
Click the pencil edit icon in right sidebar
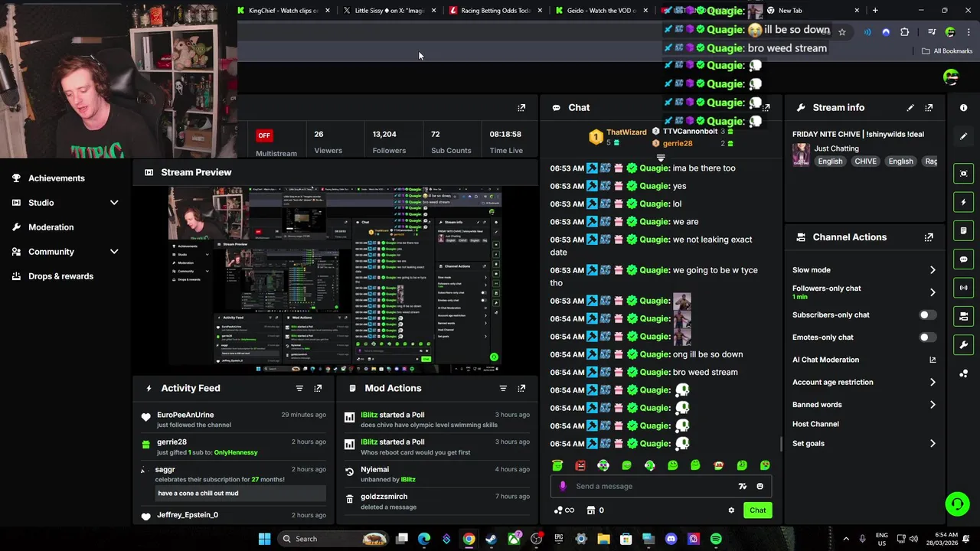pos(963,136)
